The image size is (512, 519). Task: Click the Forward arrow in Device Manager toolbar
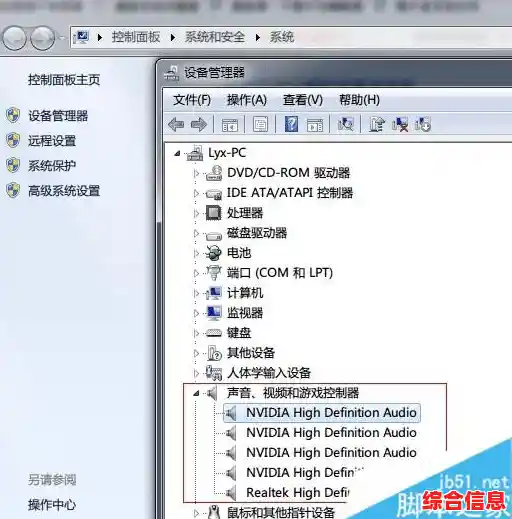199,125
